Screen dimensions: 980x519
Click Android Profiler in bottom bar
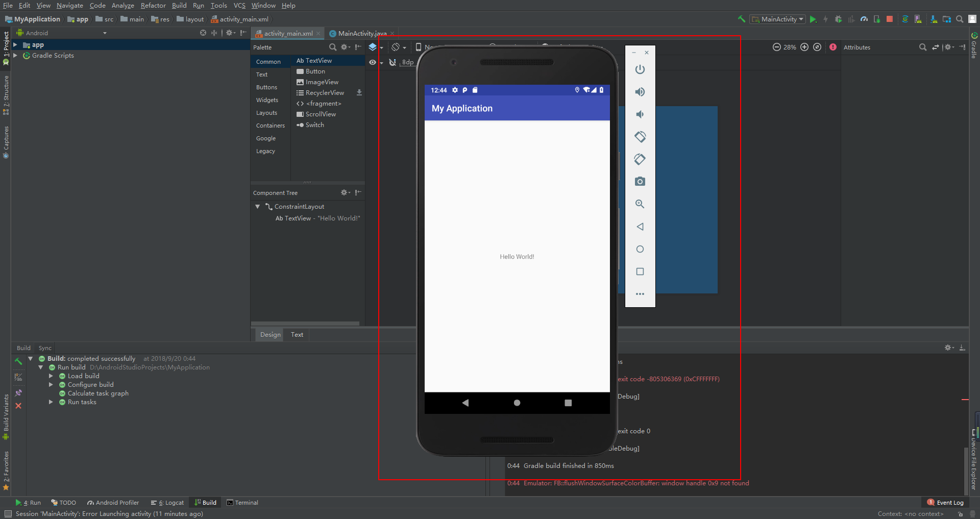click(x=113, y=502)
